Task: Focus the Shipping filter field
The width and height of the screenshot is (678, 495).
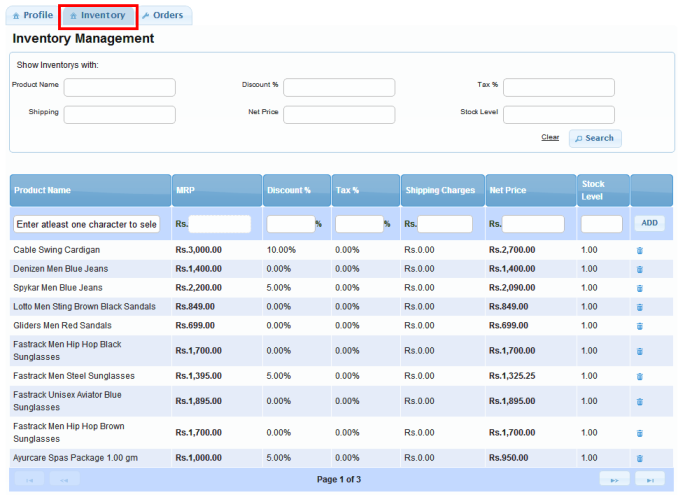Action: 120,115
